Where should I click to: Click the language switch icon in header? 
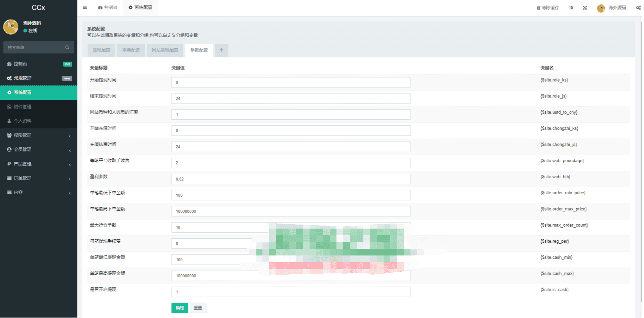tap(571, 8)
